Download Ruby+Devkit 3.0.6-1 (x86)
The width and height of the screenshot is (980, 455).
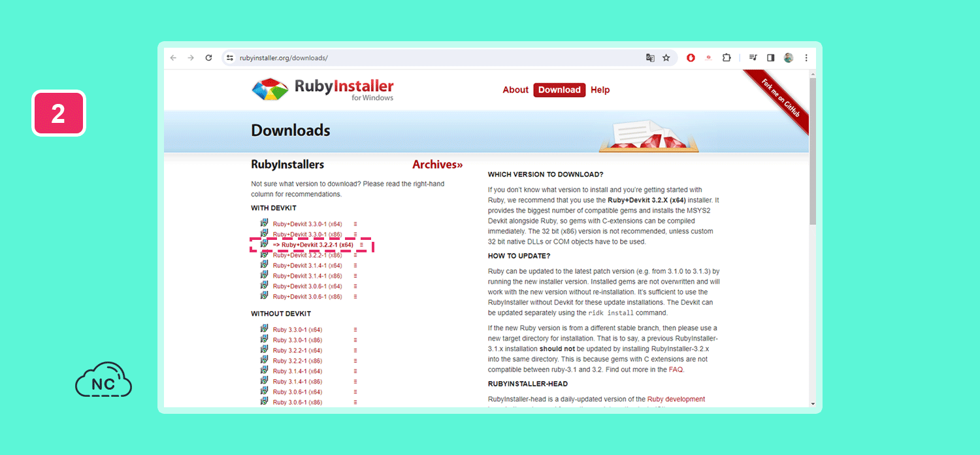pyautogui.click(x=308, y=297)
